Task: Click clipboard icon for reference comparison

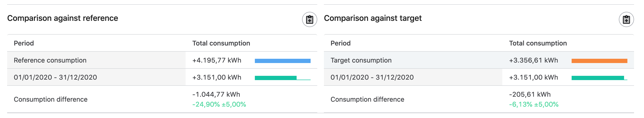Action: (309, 19)
